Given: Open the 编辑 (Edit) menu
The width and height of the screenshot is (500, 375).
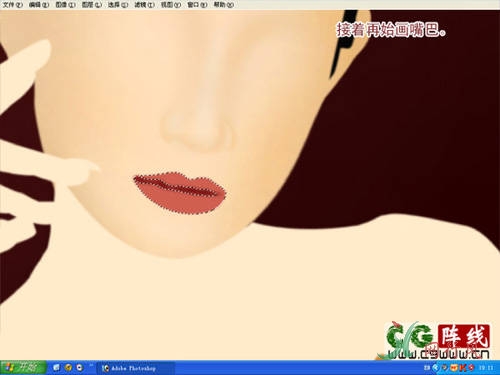Looking at the screenshot, I should click(x=39, y=5).
